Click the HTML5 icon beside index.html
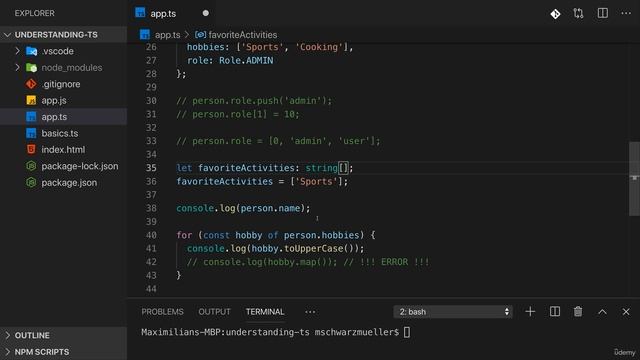Image resolution: width=640 pixels, height=360 pixels. pos(31,149)
